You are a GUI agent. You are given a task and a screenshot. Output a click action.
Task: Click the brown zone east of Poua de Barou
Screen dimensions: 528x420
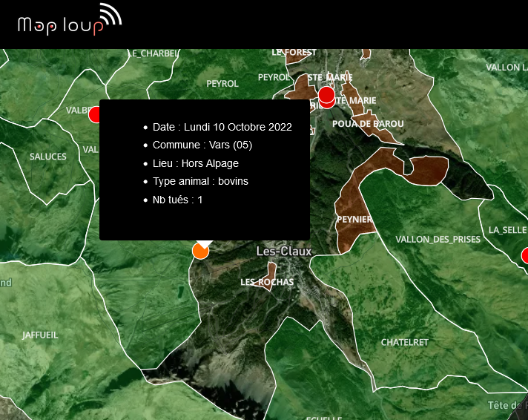[x=425, y=170]
